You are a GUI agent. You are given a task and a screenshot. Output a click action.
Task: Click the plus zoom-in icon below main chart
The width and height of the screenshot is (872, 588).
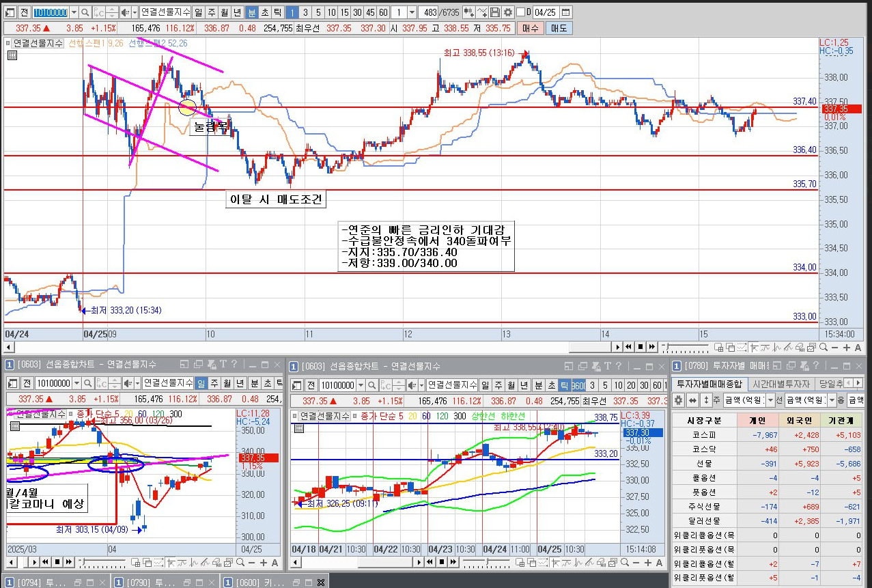click(x=847, y=347)
